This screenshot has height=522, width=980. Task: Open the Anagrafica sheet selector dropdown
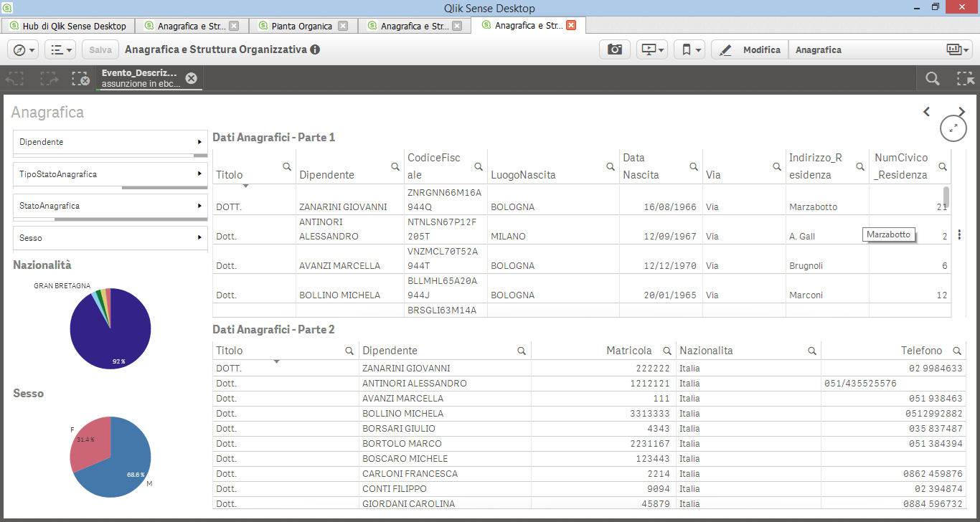880,49
